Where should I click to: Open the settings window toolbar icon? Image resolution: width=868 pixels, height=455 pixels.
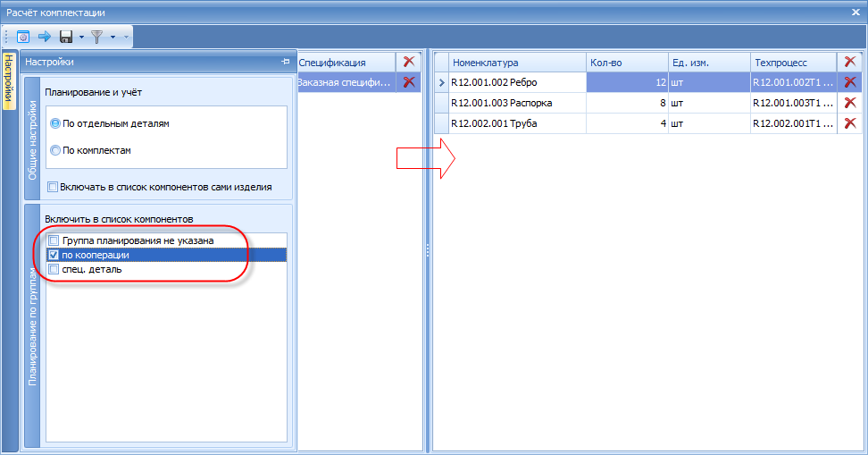pyautogui.click(x=23, y=38)
